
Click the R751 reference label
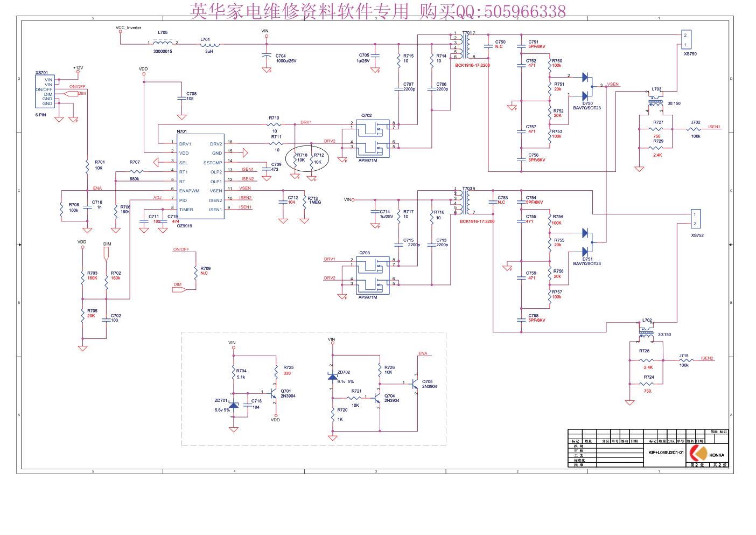pos(559,84)
